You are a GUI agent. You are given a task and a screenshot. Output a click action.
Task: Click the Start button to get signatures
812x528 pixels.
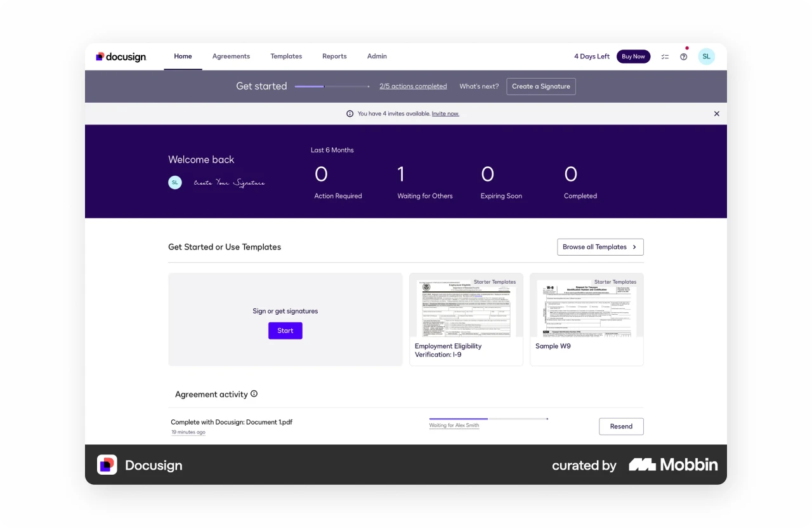[285, 331]
